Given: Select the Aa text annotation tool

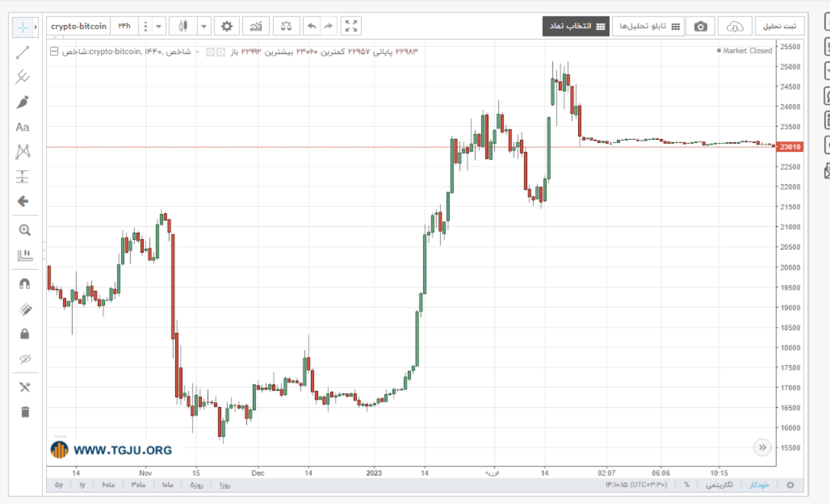Looking at the screenshot, I should 23,128.
